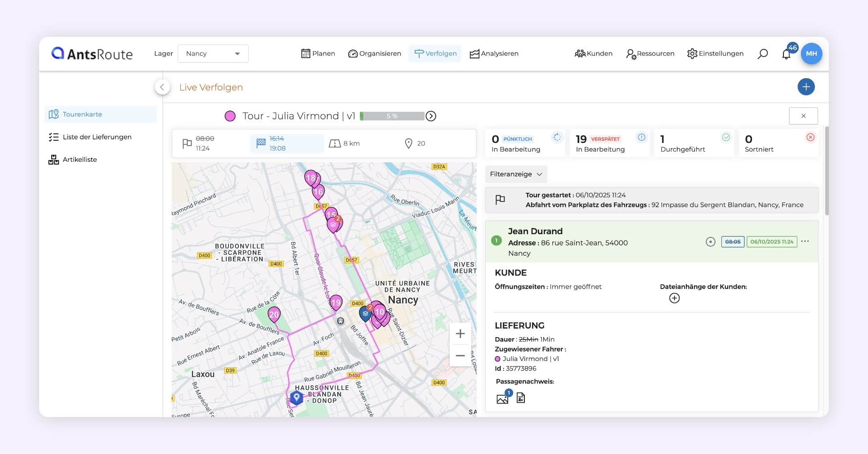Click the tour's pink color dot
Image resolution: width=868 pixels, height=454 pixels.
click(230, 116)
